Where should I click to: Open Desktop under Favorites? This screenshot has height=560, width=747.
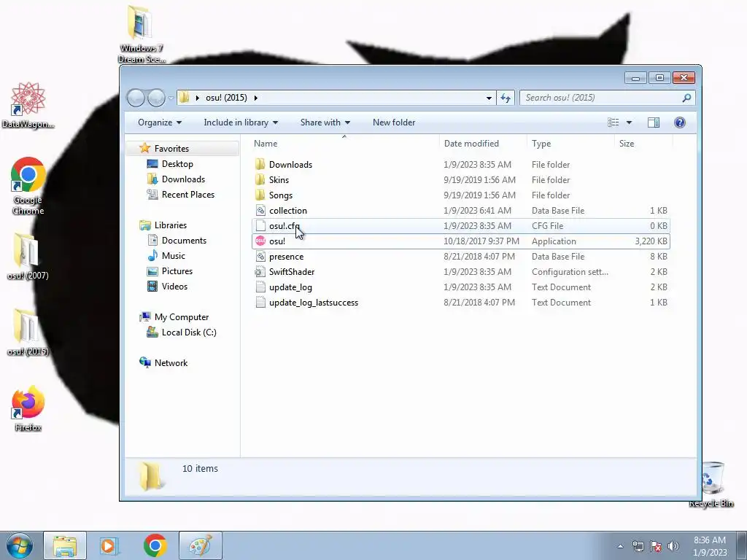[x=177, y=164]
